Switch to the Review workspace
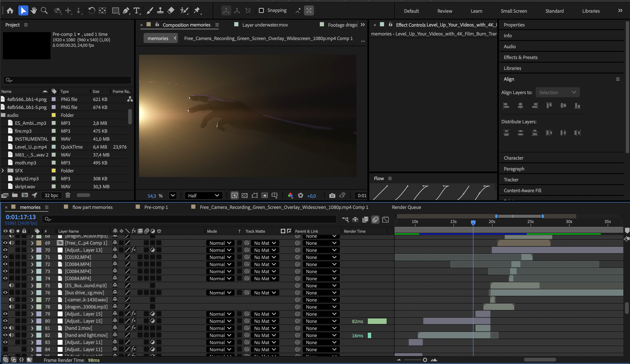 (x=444, y=11)
